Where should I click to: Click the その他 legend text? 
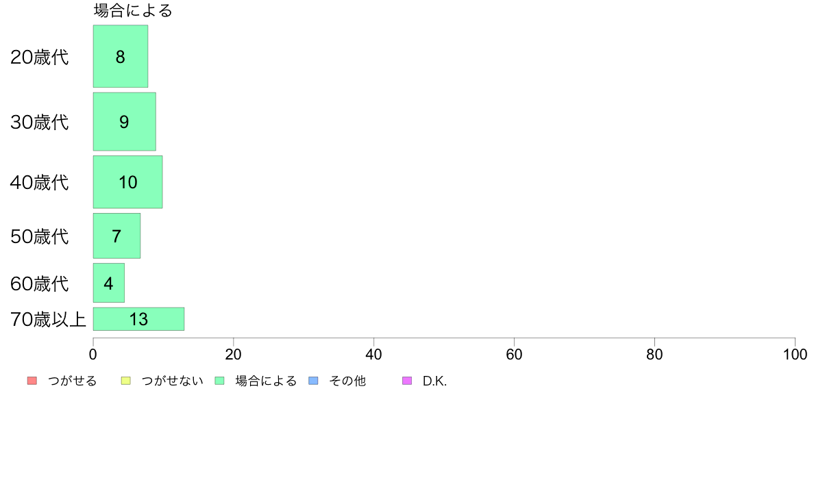[x=347, y=381]
